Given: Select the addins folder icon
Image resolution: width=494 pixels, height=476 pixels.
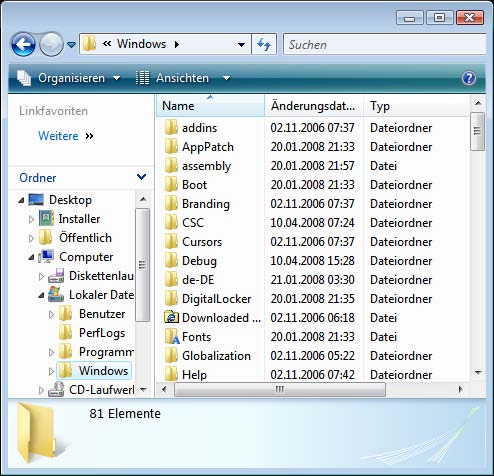Looking at the screenshot, I should coord(171,127).
